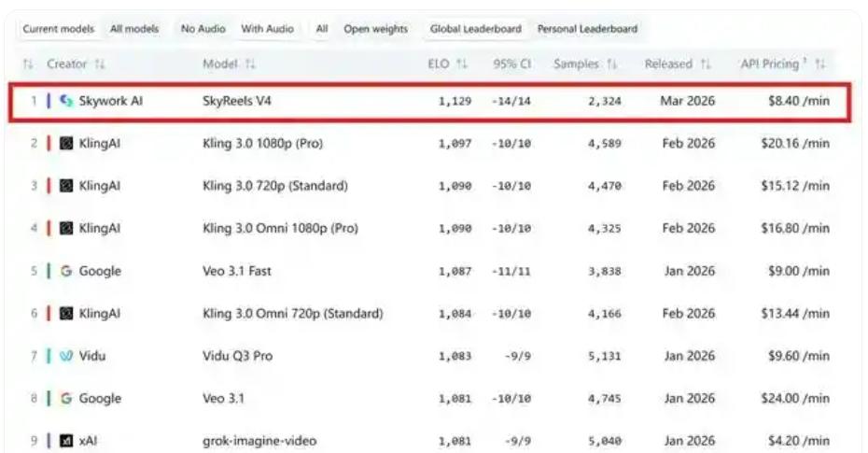
Task: Click KlingAI logo in Omni 720p (Standard) row
Action: point(66,314)
